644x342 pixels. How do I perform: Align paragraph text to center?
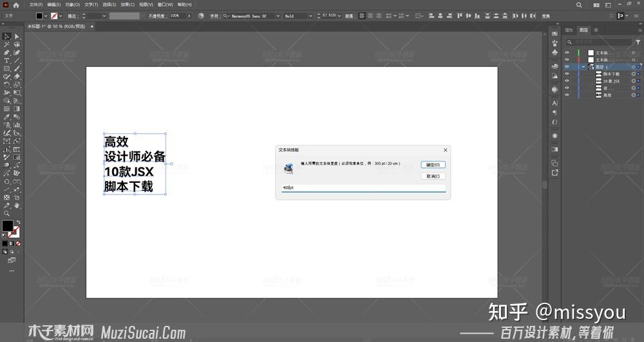(370, 16)
